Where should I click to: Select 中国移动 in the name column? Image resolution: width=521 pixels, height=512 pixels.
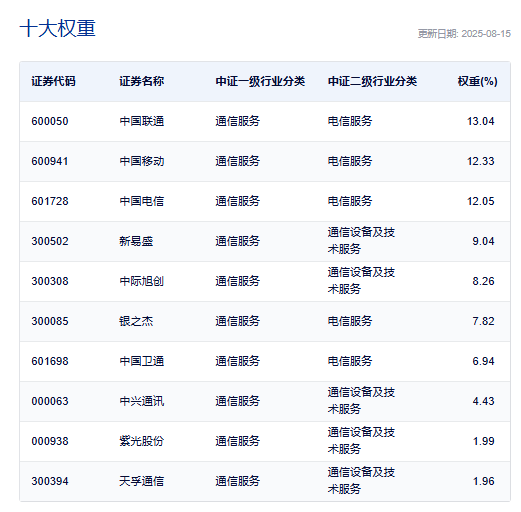coord(142,161)
